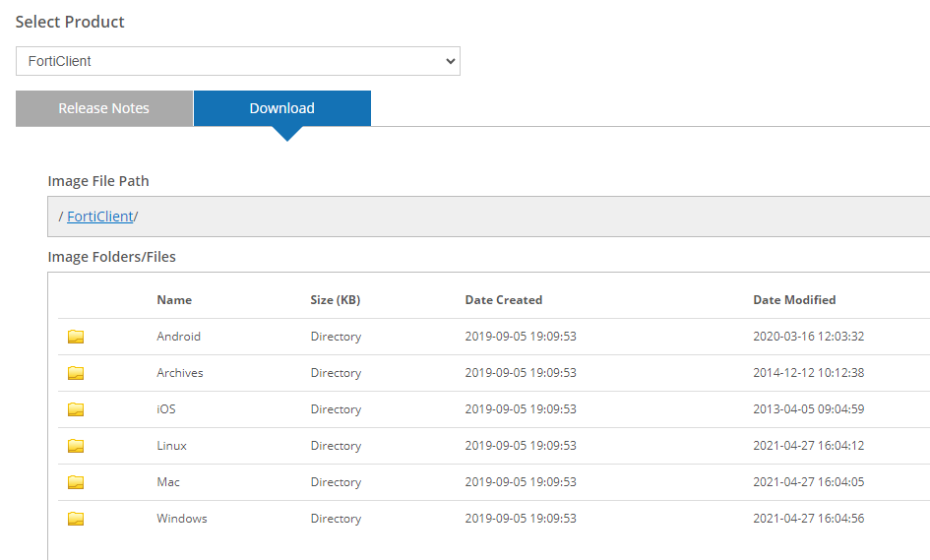Click the Directory cell in Windows row

[336, 519]
